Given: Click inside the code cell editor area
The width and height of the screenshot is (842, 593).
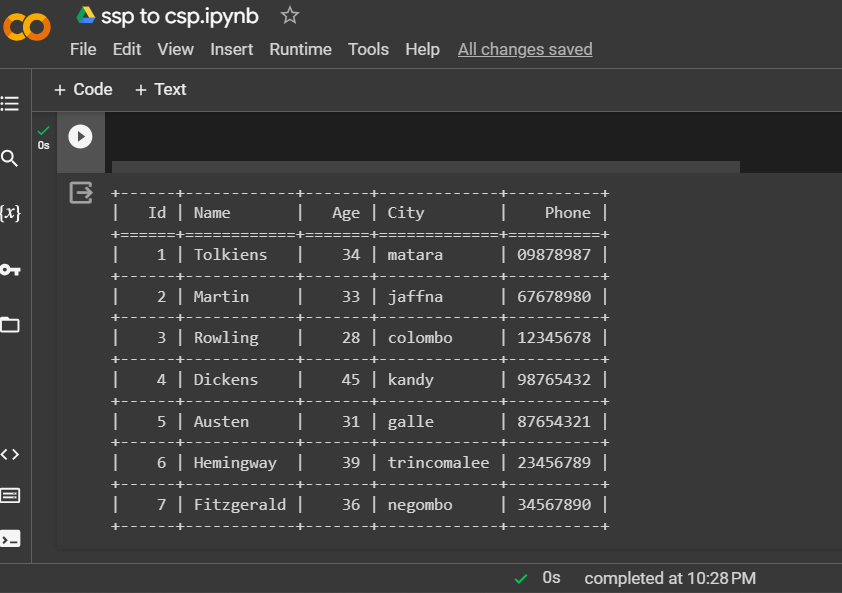Looking at the screenshot, I should (473, 136).
